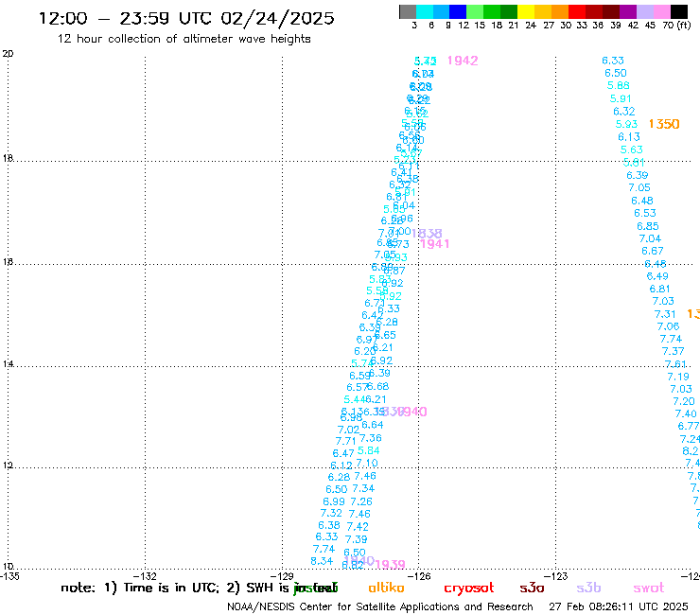
Task: Click the value '5.88' on the right track
Action: (619, 85)
